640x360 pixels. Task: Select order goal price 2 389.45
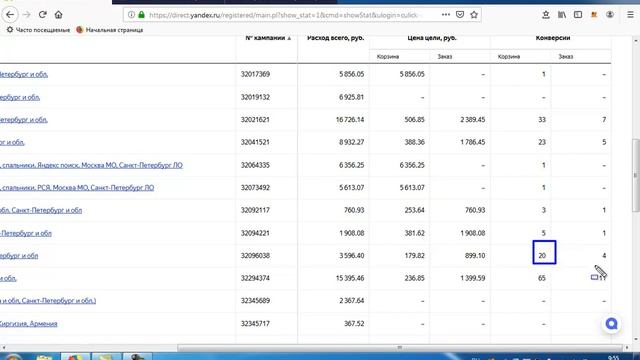click(472, 120)
